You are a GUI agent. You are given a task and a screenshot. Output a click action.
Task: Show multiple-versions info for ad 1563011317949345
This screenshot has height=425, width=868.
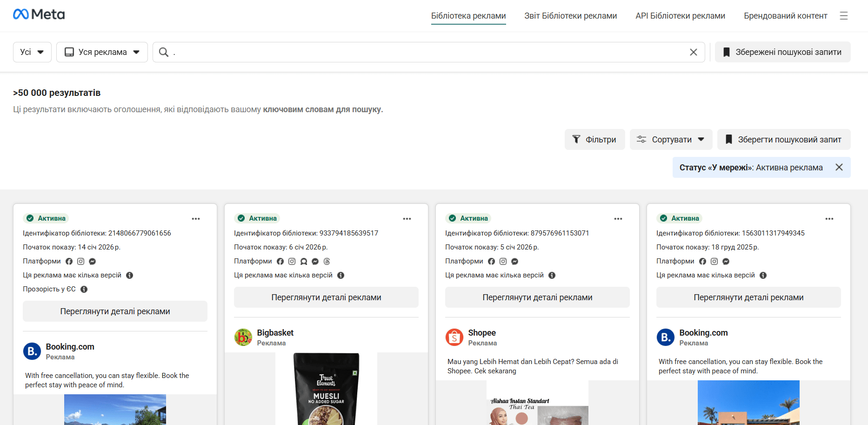point(763,276)
